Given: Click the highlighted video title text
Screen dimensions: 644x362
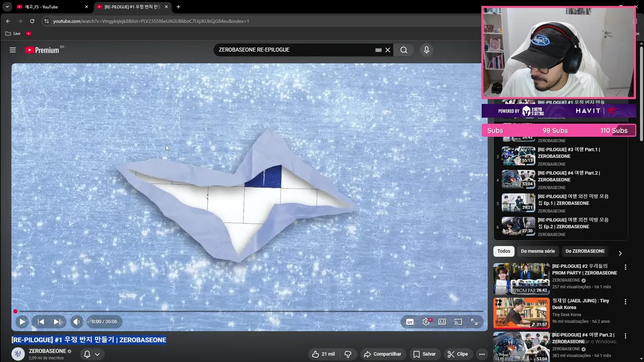Looking at the screenshot, I should pos(89,340).
